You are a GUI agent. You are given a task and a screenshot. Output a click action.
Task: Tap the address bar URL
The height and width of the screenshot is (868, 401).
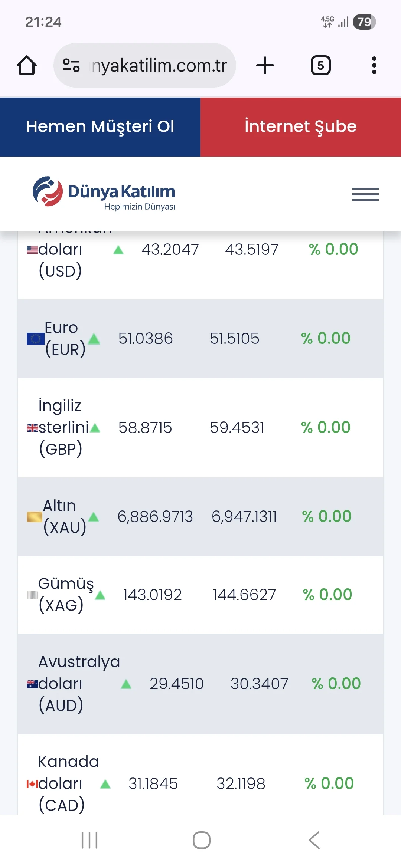pyautogui.click(x=160, y=66)
